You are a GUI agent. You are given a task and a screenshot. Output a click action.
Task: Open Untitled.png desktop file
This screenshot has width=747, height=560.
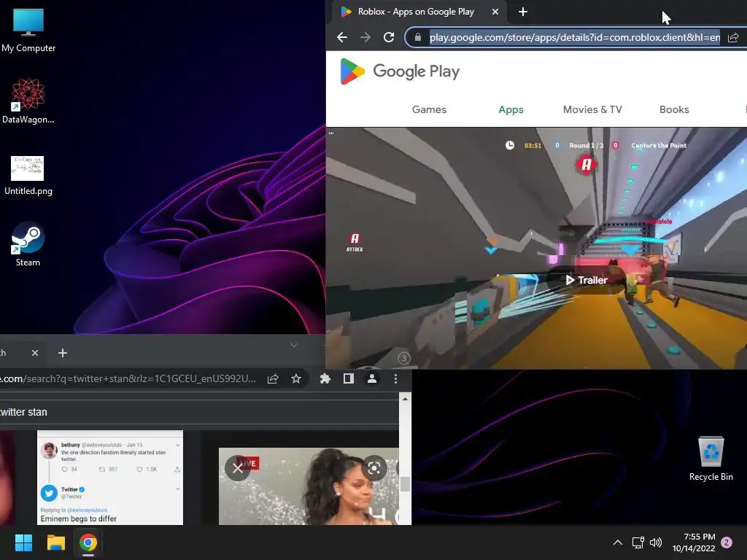(x=28, y=176)
